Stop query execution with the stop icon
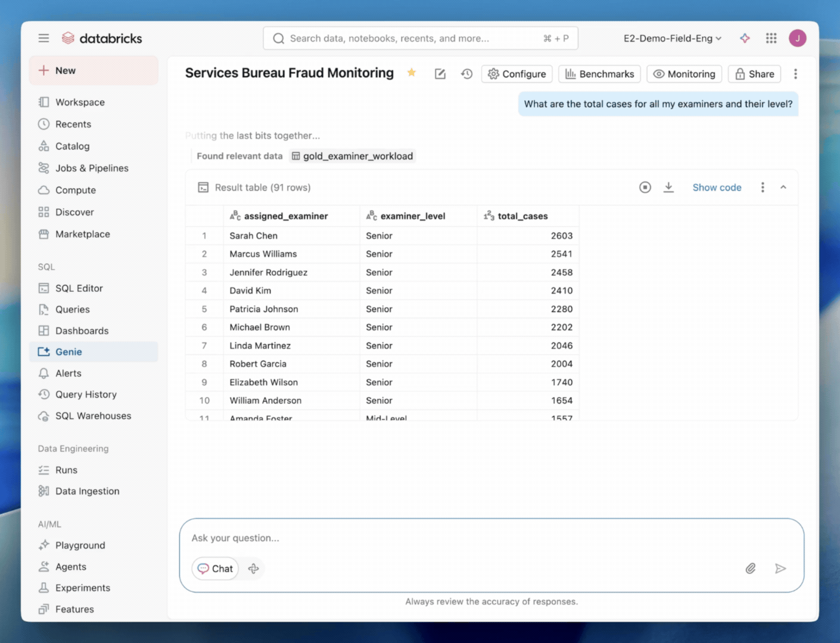The image size is (840, 643). (x=645, y=187)
